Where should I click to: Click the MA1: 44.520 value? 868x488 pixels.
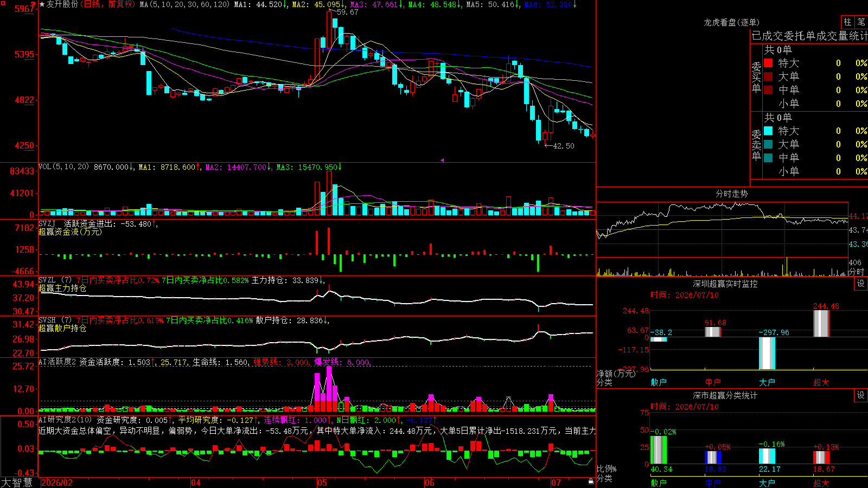pos(260,4)
